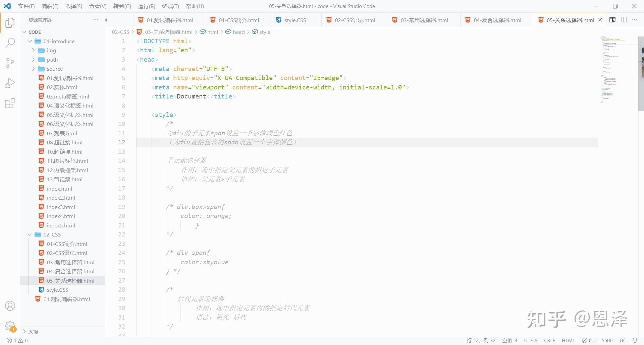Open the Explorer view in activity bar

10,23
